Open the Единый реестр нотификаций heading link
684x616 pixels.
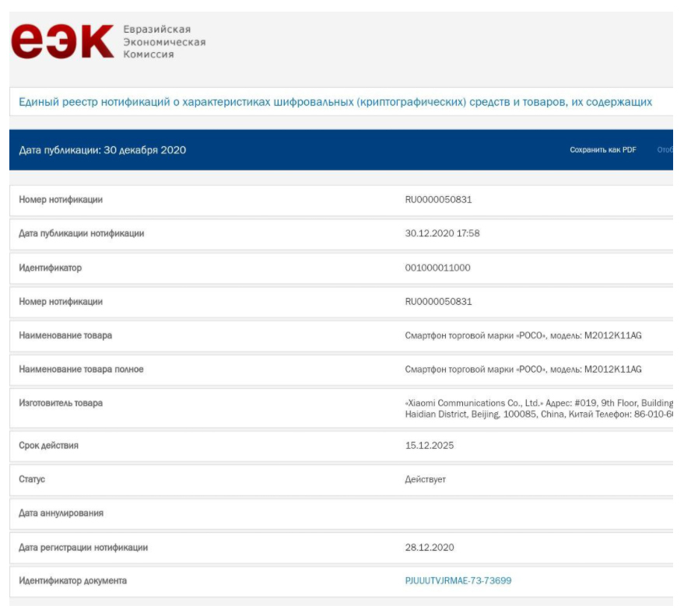point(335,102)
